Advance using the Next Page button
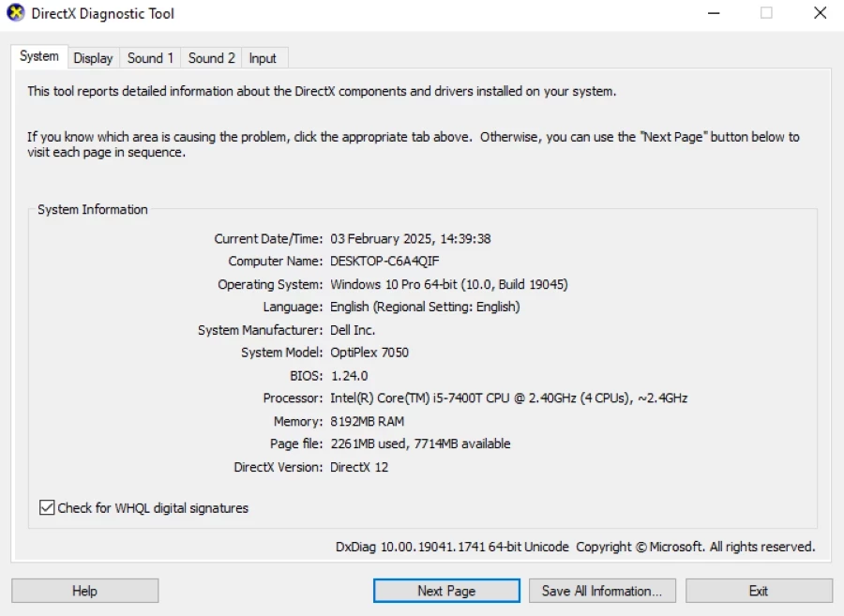844x616 pixels. (x=445, y=590)
